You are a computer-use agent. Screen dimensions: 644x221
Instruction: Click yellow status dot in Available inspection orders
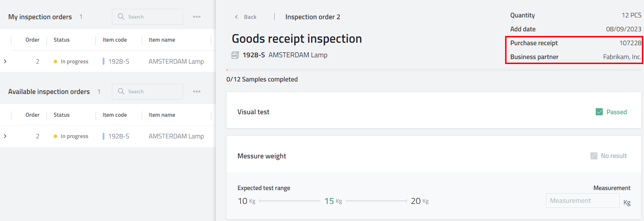55,136
